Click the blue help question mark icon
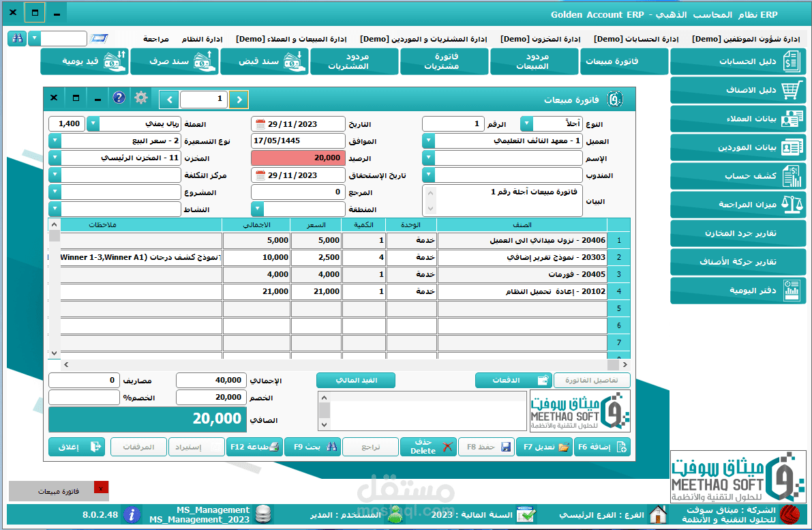This screenshot has height=530, width=812. tap(119, 98)
